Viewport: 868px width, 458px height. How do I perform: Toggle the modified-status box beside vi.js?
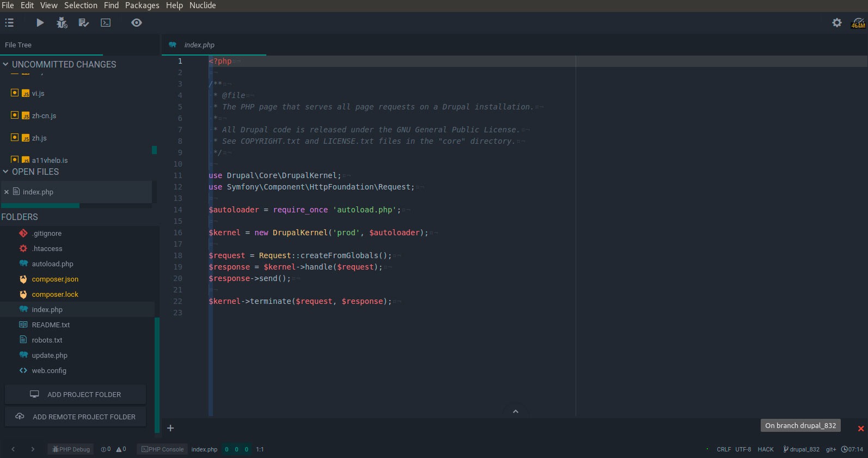[15, 93]
